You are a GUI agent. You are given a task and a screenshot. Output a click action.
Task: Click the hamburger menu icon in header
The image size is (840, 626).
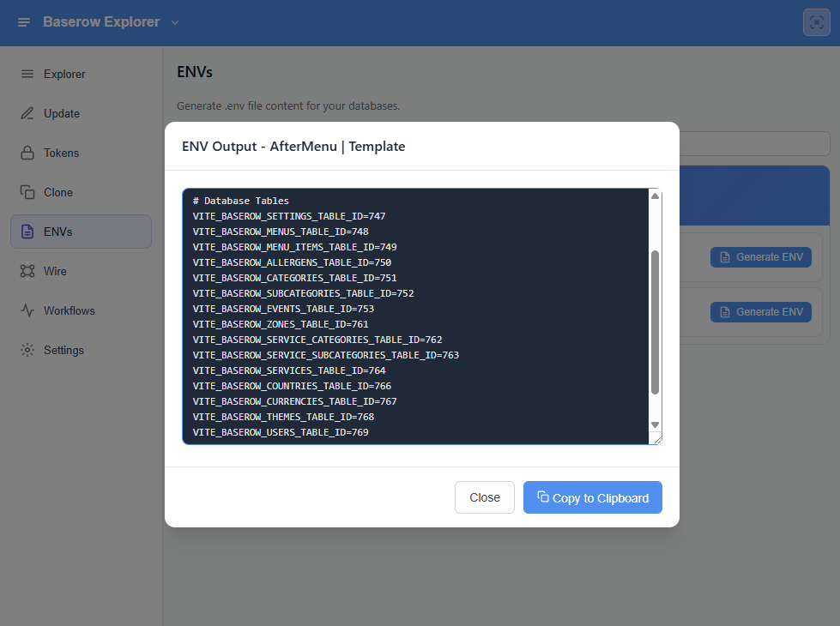tap(24, 22)
